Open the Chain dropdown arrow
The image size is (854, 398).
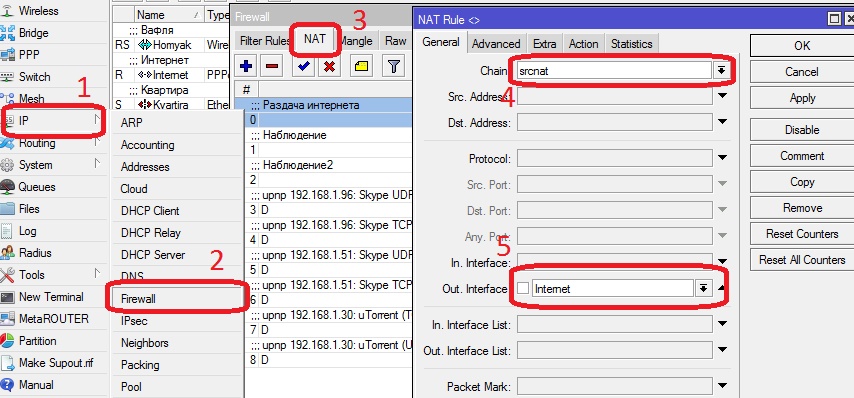click(721, 70)
